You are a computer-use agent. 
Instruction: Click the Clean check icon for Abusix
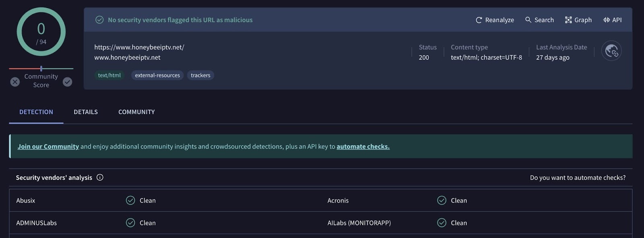click(130, 200)
